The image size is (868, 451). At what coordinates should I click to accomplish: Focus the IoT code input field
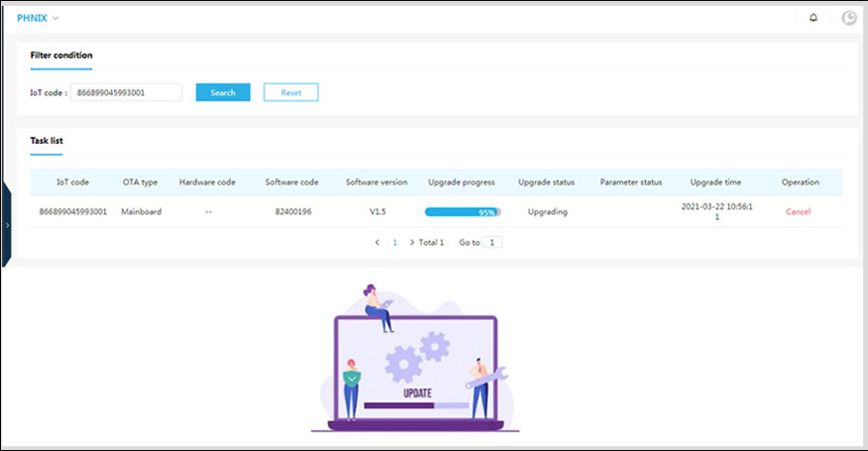coord(126,93)
